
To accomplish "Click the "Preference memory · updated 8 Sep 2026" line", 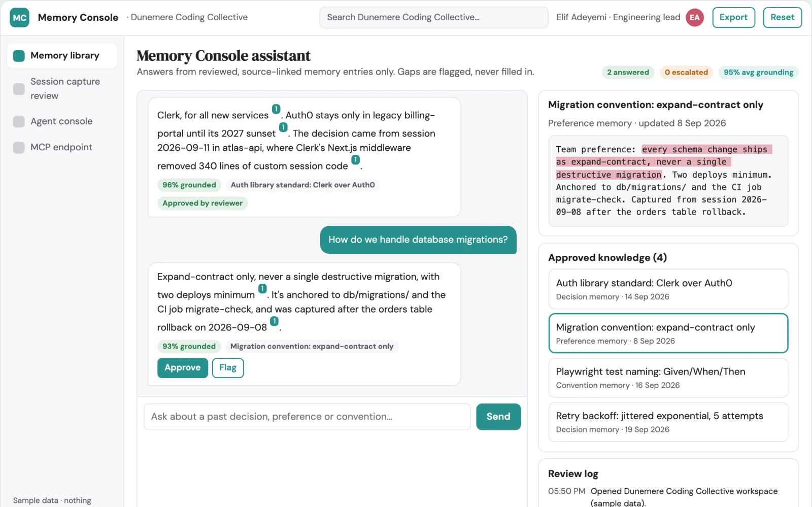I will click(637, 123).
